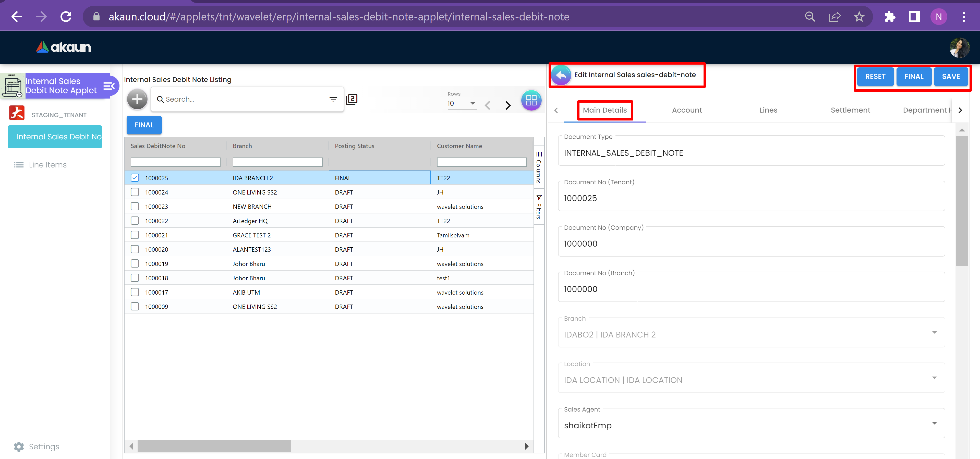Open the grid apps menu icon
This screenshot has height=459, width=980.
pyautogui.click(x=531, y=101)
